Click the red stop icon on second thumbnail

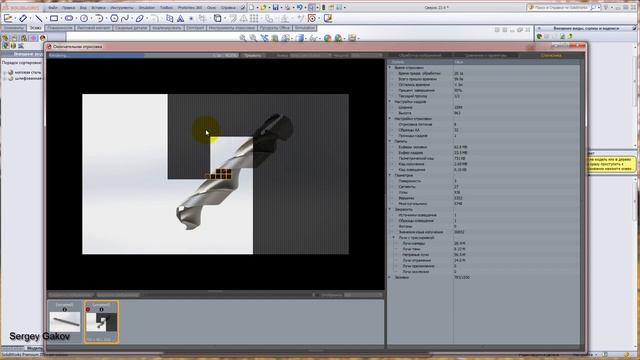point(88,309)
